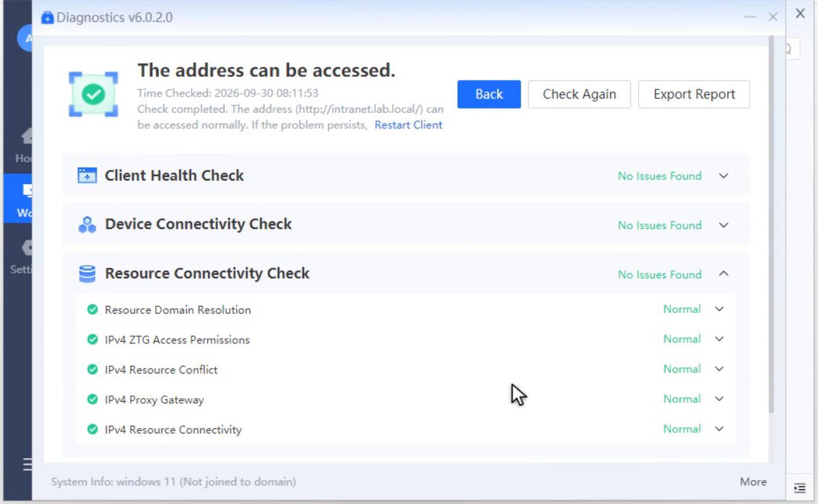Select the Device Connectivity Check title
818x504 pixels.
tap(198, 224)
